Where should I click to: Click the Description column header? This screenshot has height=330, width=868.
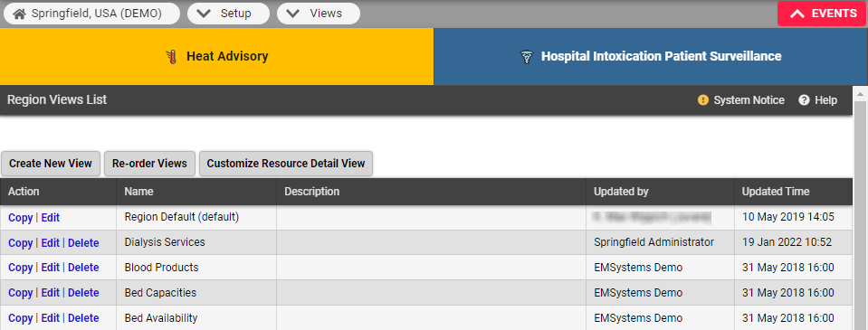(x=431, y=192)
